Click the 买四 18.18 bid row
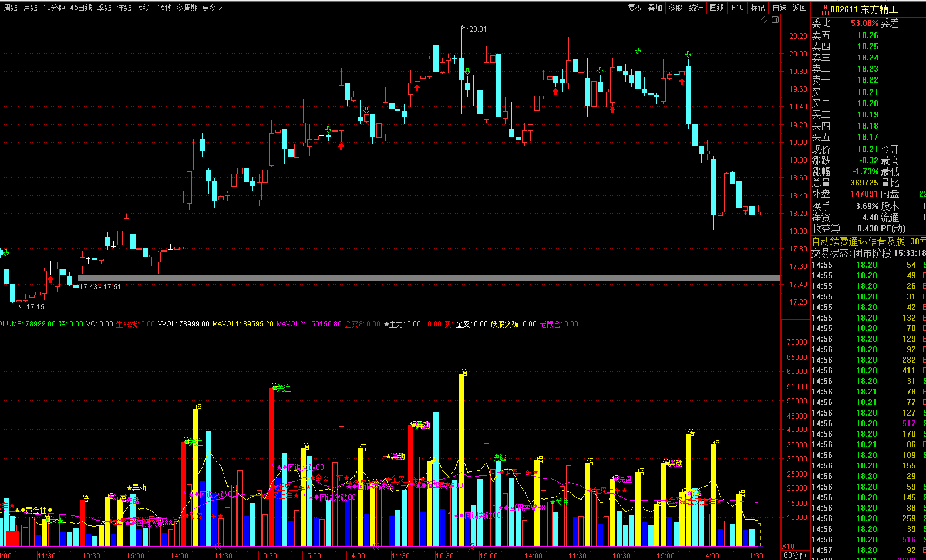The width and height of the screenshot is (926, 560). coord(868,126)
